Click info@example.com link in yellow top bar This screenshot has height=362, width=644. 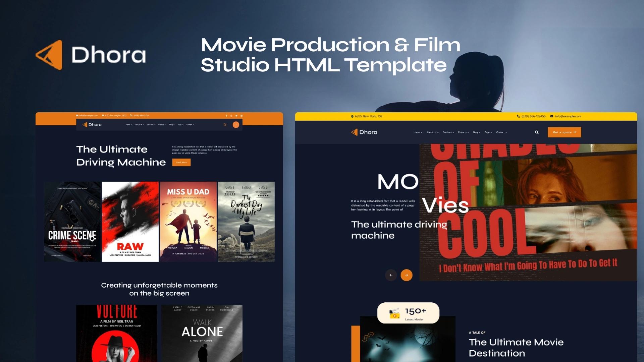(568, 116)
